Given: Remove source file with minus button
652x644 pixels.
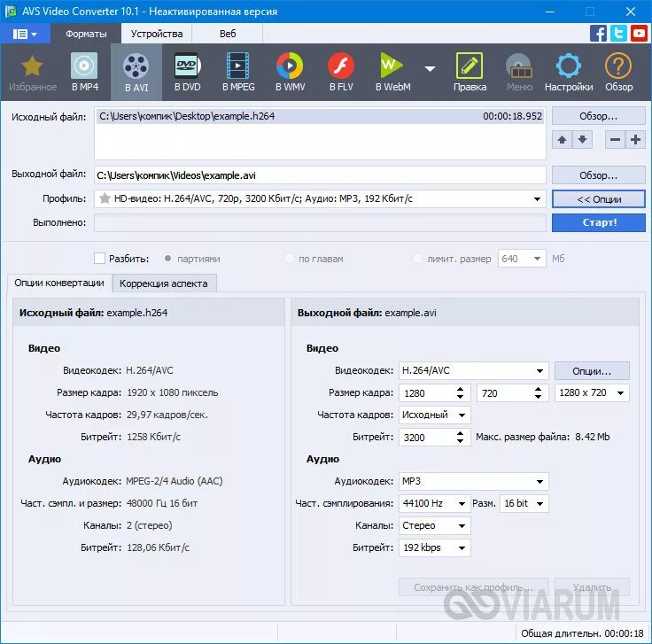Looking at the screenshot, I should 615,140.
